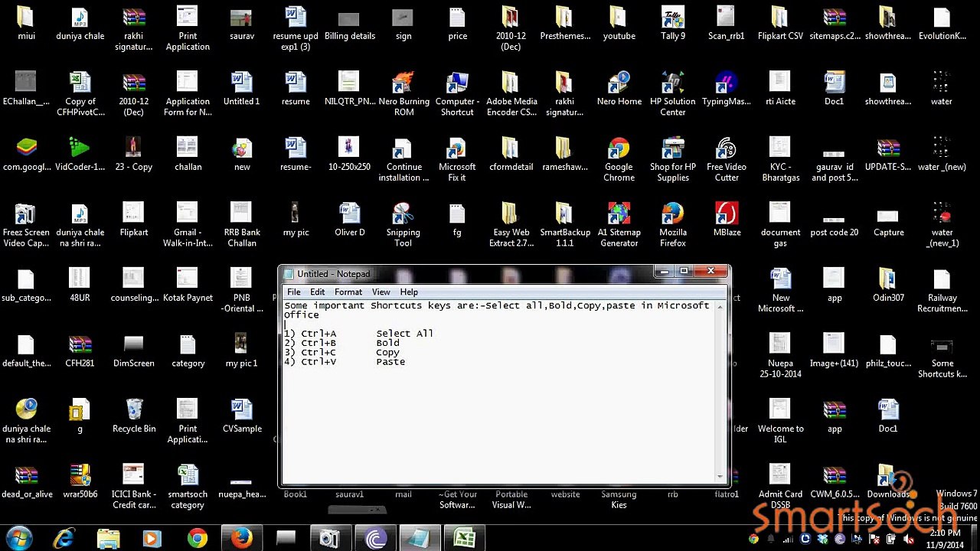Select the Kotak Paynet file icon
Viewport: 980px width, 551px height.
coord(188,285)
